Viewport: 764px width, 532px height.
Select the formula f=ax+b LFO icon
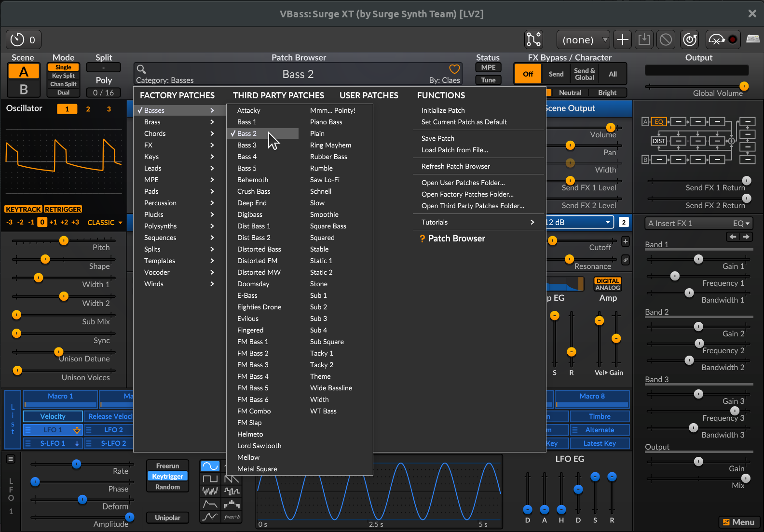tap(232, 517)
